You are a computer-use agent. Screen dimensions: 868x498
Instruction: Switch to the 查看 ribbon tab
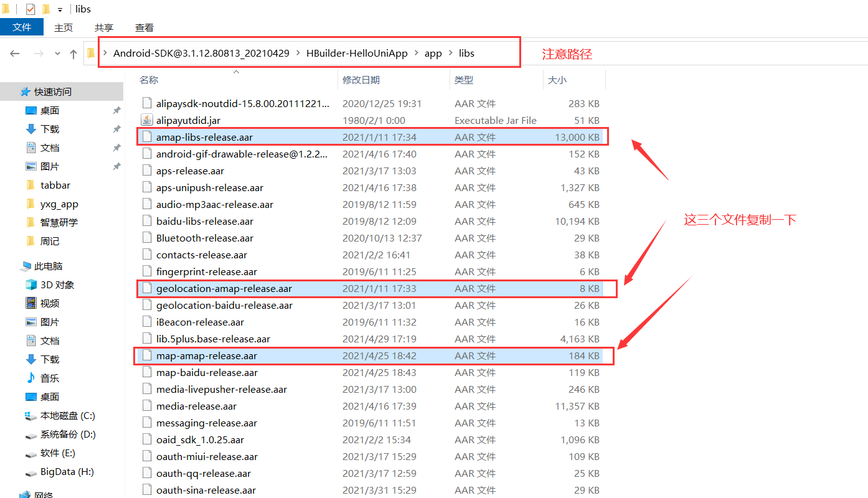(x=144, y=27)
